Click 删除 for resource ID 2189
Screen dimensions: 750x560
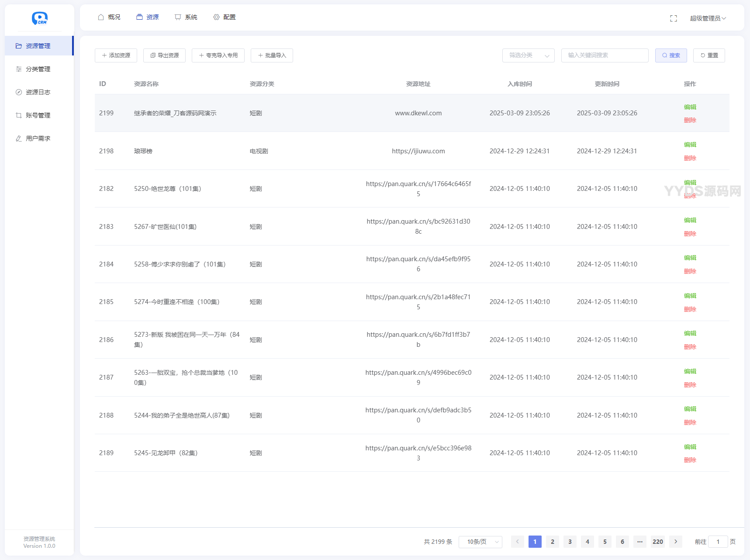(x=690, y=460)
